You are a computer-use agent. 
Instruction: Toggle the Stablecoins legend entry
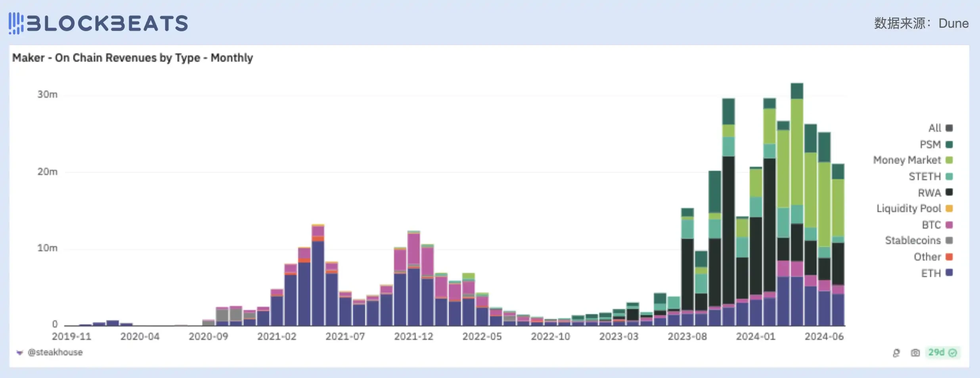pos(913,241)
